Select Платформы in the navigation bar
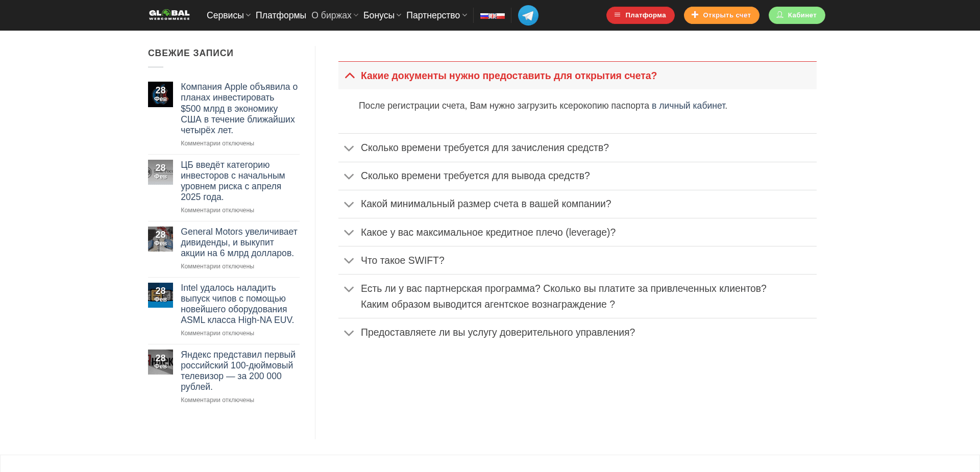The height and width of the screenshot is (472, 980). pos(280,15)
